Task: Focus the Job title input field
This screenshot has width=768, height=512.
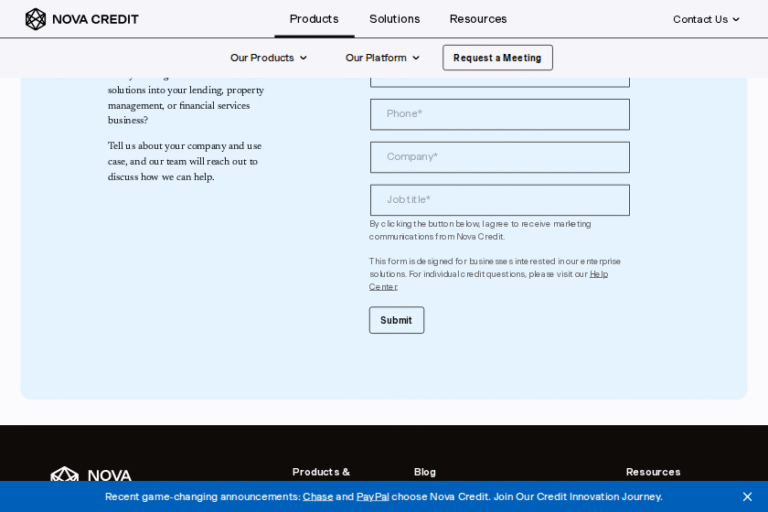Action: pos(499,200)
